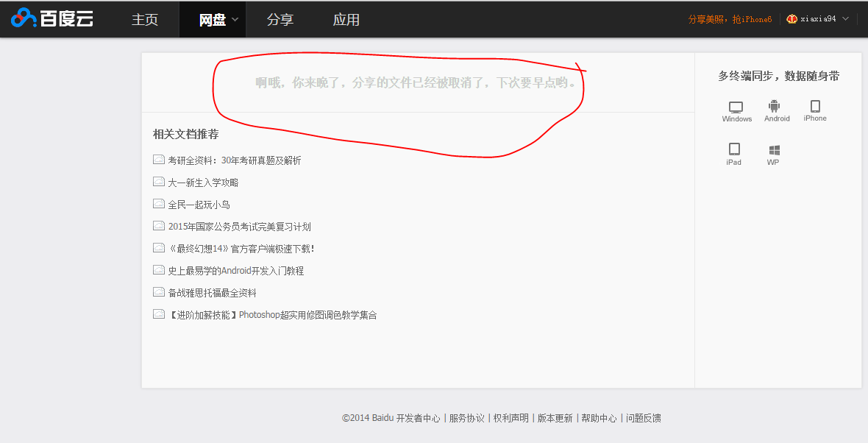Switch to the 应用 menu item
The width and height of the screenshot is (868, 443).
pyautogui.click(x=346, y=20)
